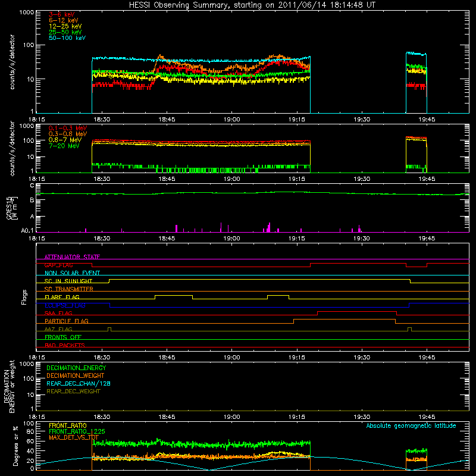
Task: Click the SC_TRANSMITTER flag label
Action: (68, 289)
